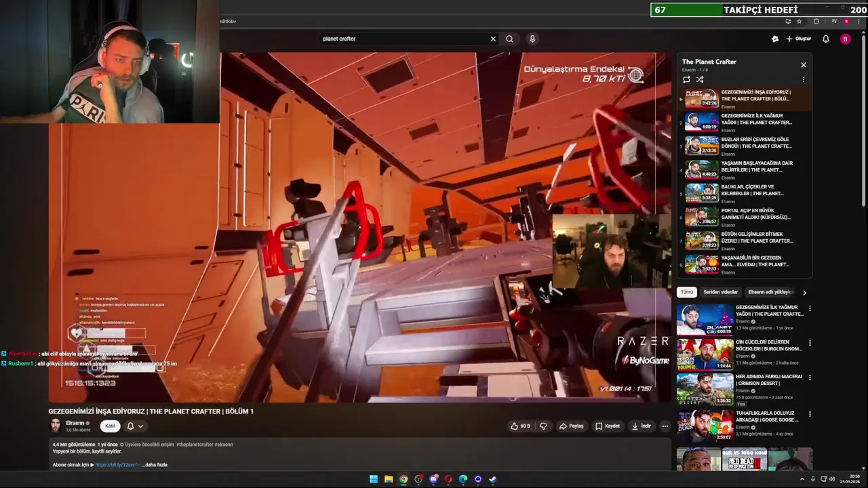Dislike the video
This screenshot has width=868, height=488.
543,426
